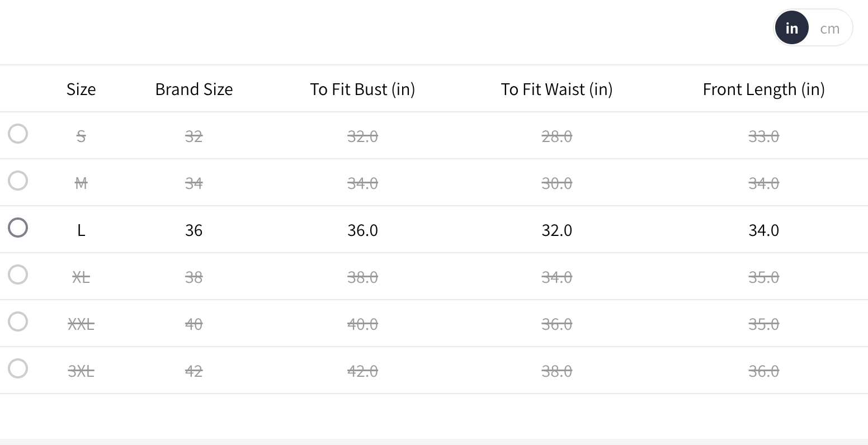This screenshot has height=445, width=868.
Task: Choose the XXL size radio button
Action: [x=18, y=321]
